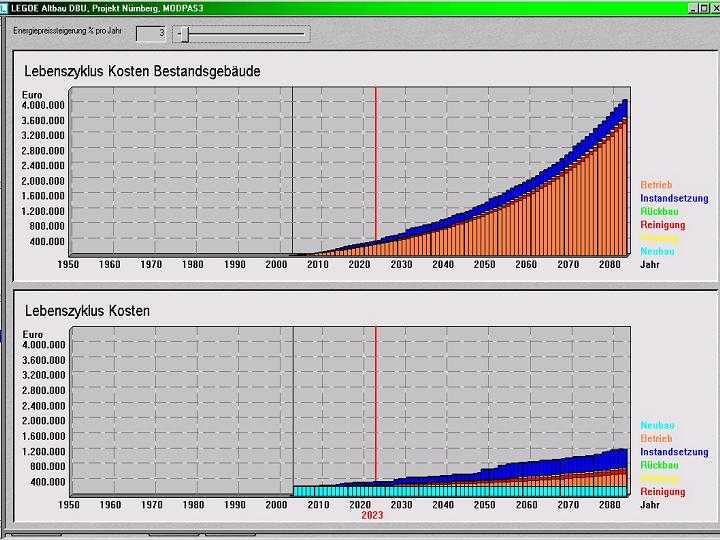Click Betrieb legend in Bestandsgebäude chart
This screenshot has width=720, height=540.
pyautogui.click(x=656, y=186)
